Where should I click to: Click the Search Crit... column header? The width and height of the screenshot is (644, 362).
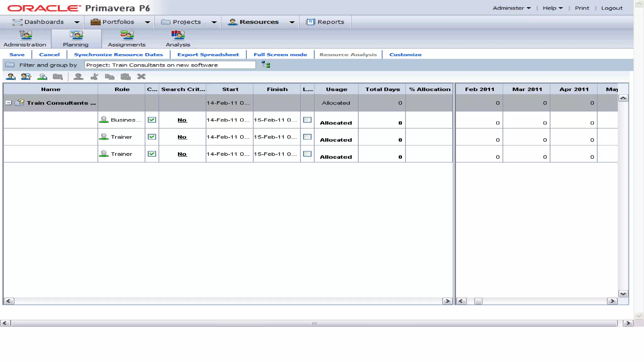183,89
